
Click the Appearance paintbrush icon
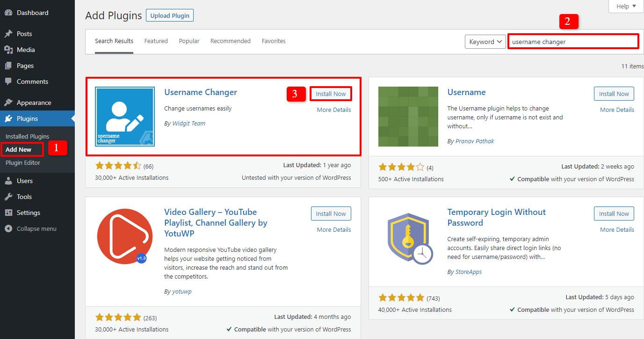pyautogui.click(x=8, y=103)
